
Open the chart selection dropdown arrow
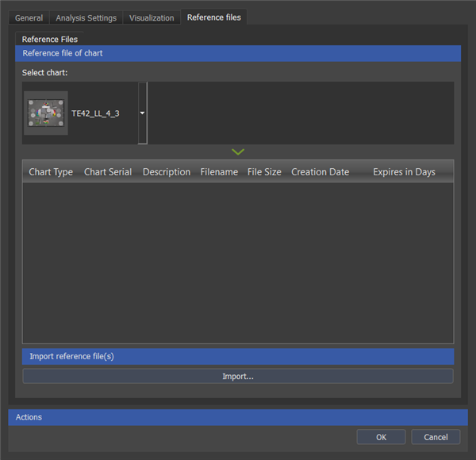pos(142,113)
